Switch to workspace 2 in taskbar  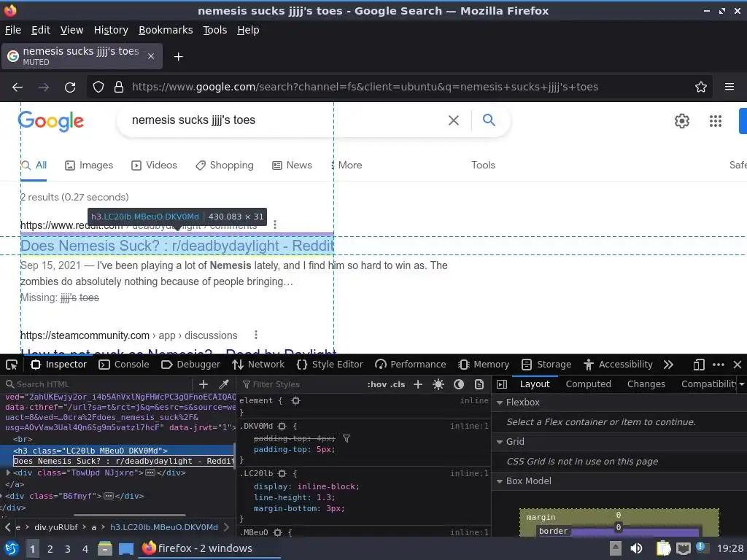tap(50, 549)
